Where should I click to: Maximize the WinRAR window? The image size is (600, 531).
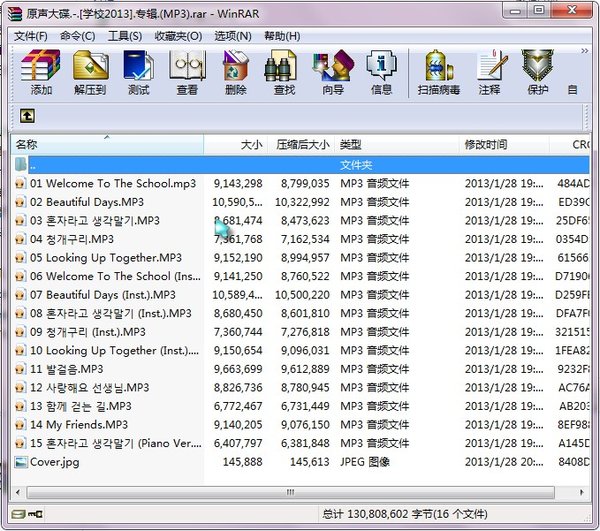click(539, 10)
